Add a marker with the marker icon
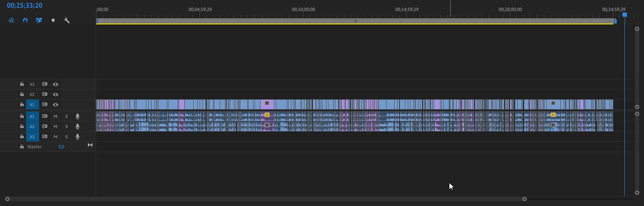 [53, 20]
